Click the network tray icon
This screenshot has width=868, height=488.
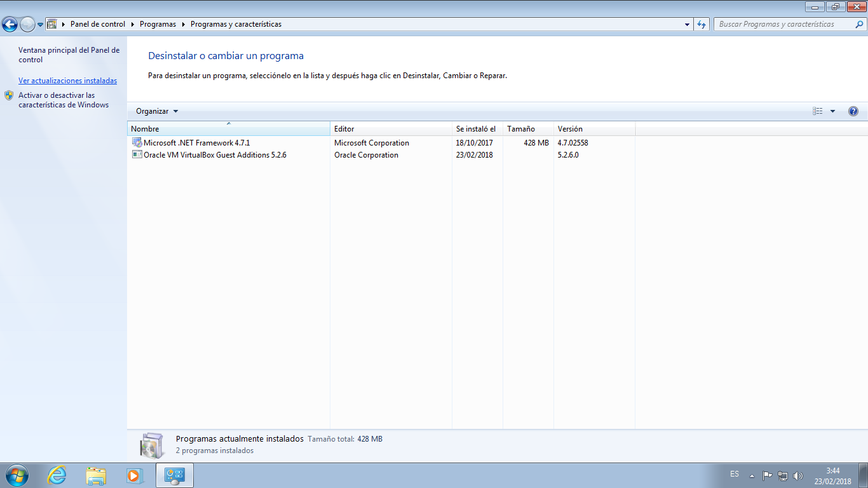click(783, 475)
